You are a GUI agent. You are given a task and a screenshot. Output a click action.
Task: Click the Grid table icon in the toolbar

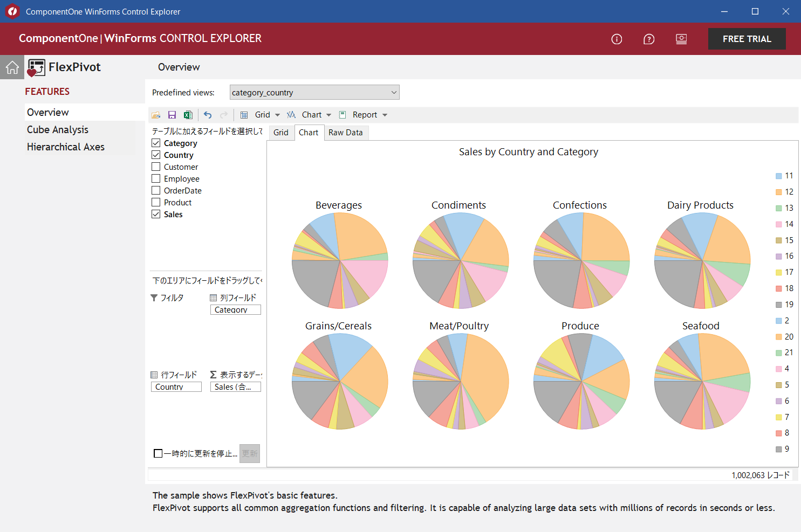coord(244,115)
